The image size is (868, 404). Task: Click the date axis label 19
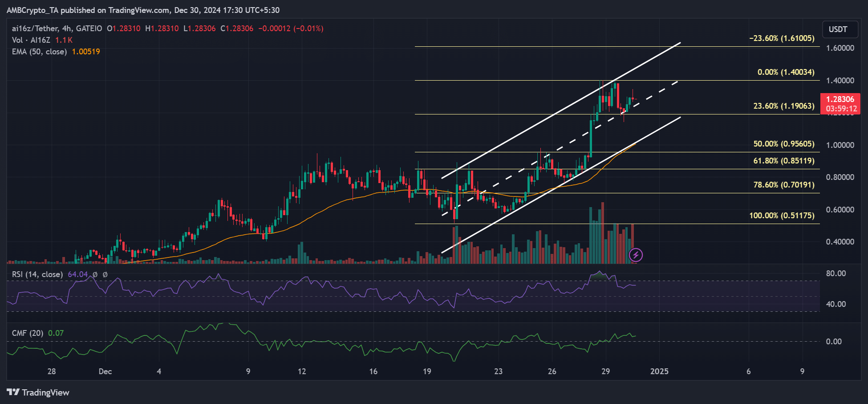click(427, 371)
